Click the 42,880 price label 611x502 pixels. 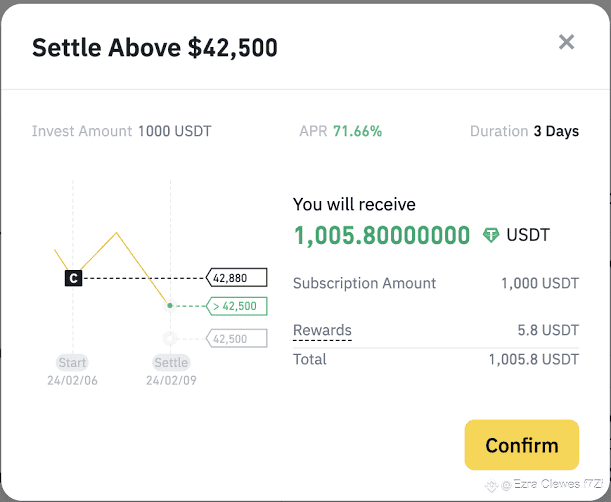pyautogui.click(x=237, y=277)
